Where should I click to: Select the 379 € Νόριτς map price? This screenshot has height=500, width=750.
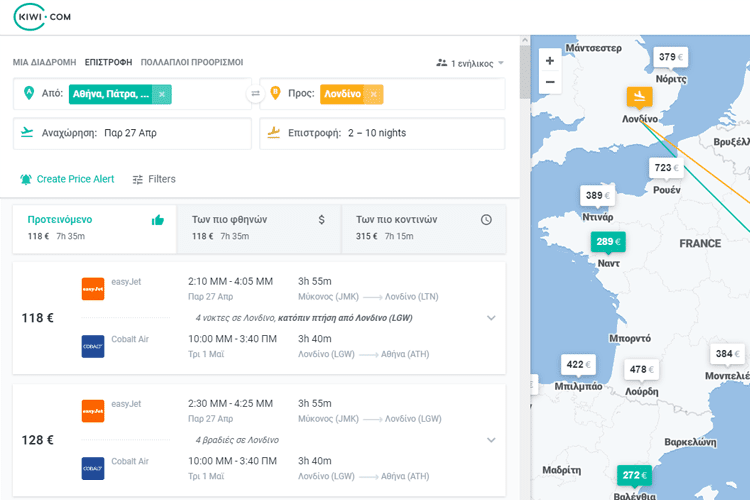[x=671, y=57]
